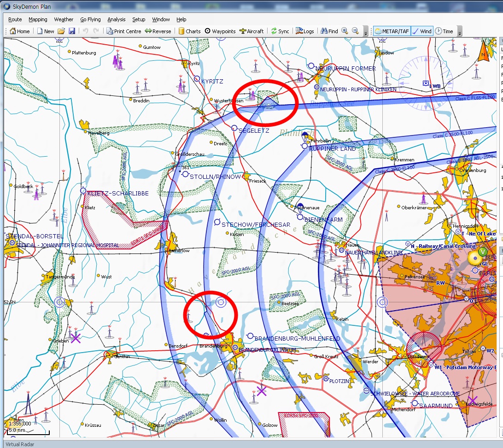The height and width of the screenshot is (448, 503).
Task: Toggle the Wind overlay
Action: click(x=422, y=31)
